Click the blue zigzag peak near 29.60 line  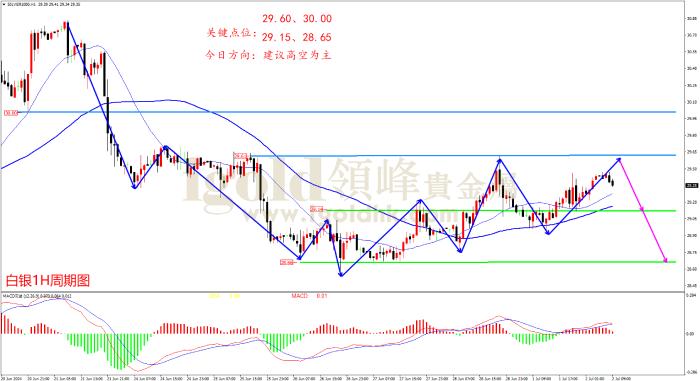[500, 159]
